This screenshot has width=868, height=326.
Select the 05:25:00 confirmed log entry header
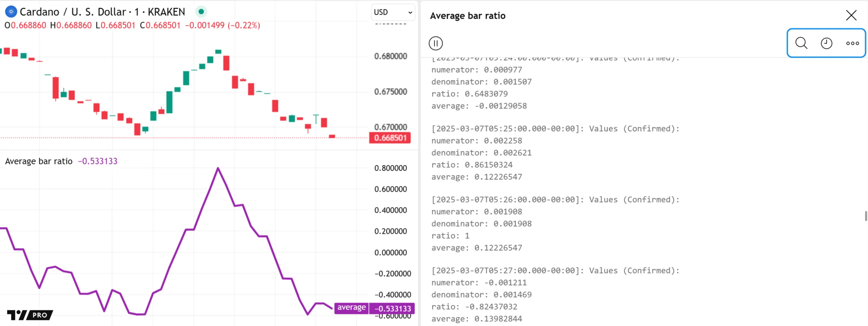[555, 129]
